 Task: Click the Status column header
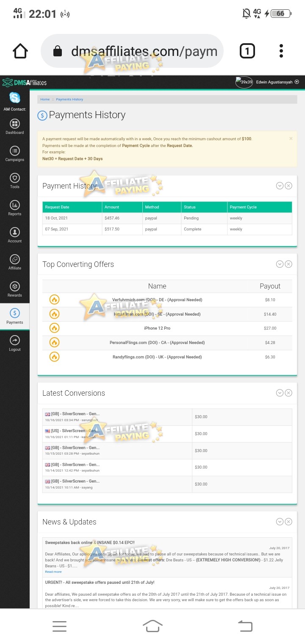pyautogui.click(x=204, y=207)
